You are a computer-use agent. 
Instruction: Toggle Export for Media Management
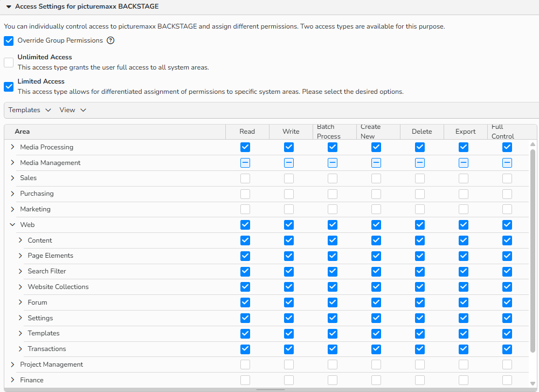464,163
